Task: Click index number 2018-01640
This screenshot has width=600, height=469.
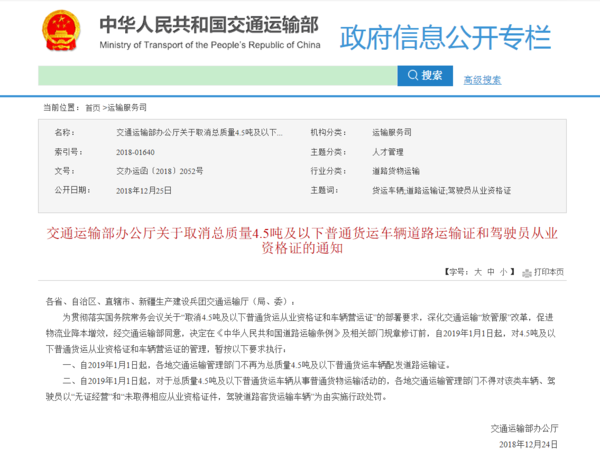Action: (137, 151)
